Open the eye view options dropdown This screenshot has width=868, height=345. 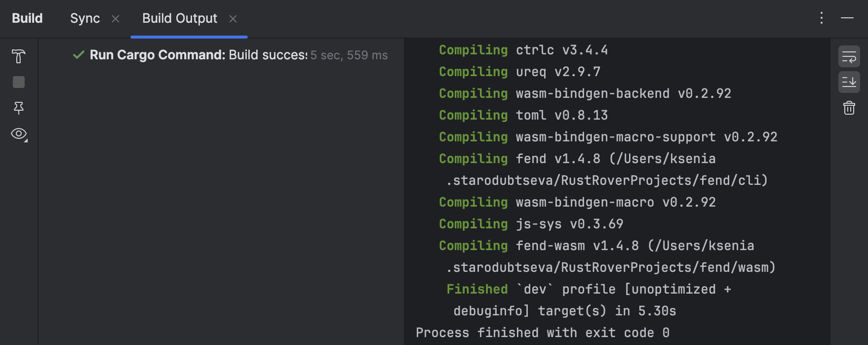[19, 134]
